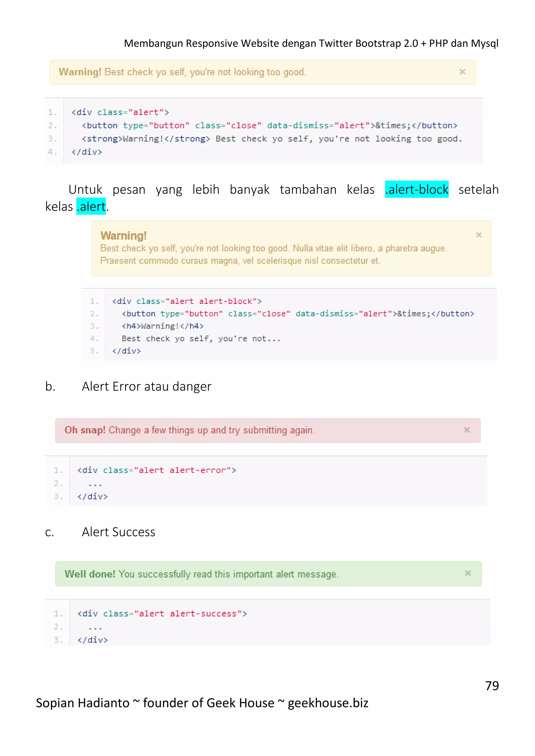The image size is (535, 756).
Task: Close the 'Best check yo self' warning alert
Action: coord(462,72)
